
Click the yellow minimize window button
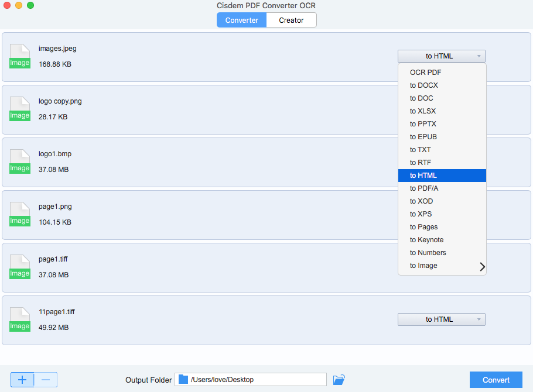point(19,5)
